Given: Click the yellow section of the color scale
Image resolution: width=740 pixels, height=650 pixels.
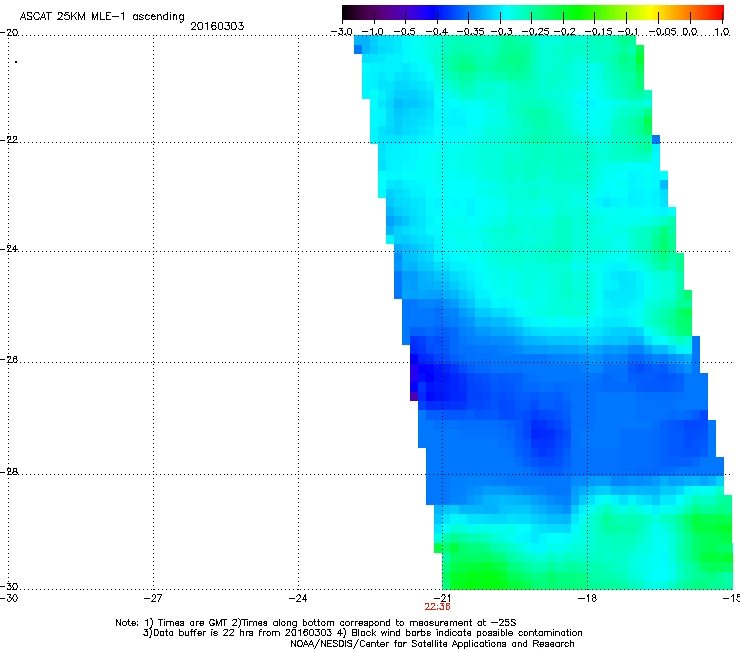Looking at the screenshot, I should pyautogui.click(x=653, y=12).
